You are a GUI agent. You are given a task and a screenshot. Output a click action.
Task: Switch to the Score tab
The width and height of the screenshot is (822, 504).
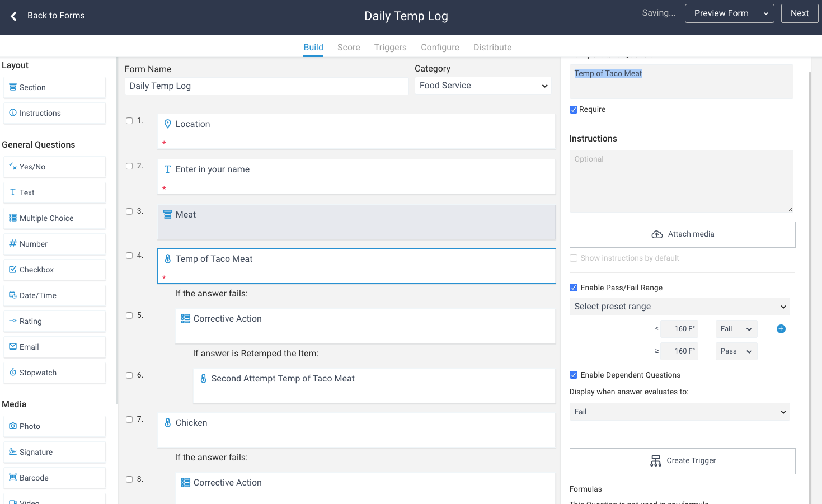349,48
